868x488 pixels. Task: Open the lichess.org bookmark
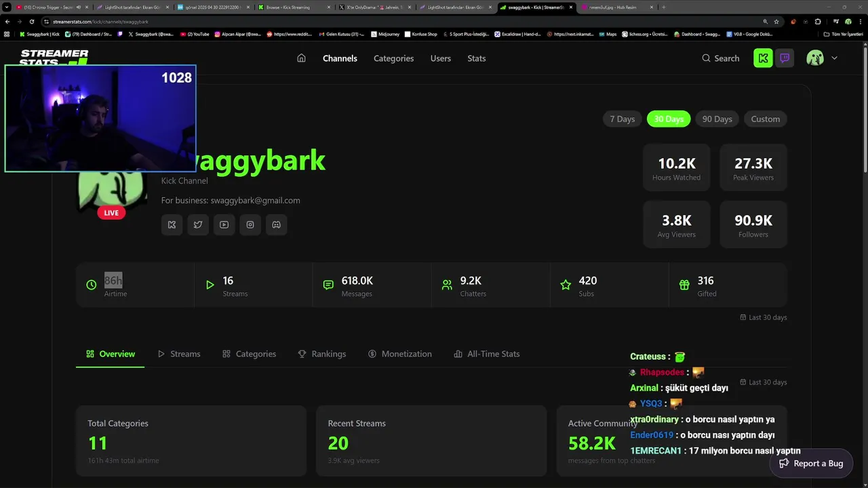point(645,34)
